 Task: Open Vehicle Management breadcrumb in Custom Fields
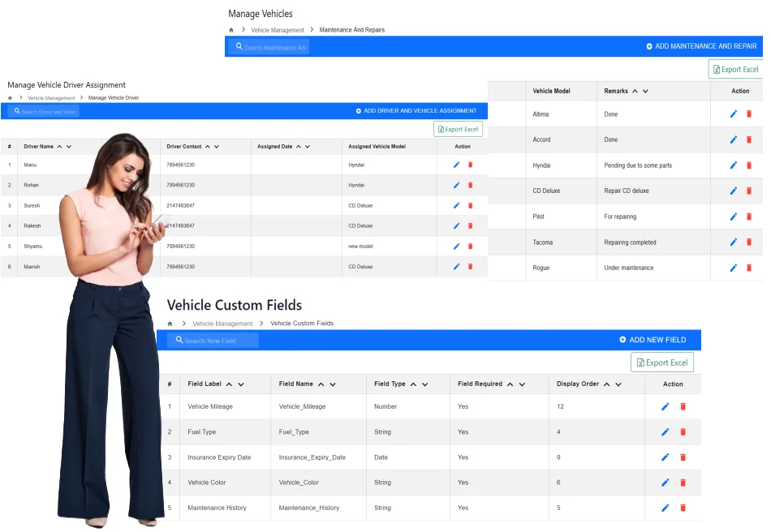[222, 324]
